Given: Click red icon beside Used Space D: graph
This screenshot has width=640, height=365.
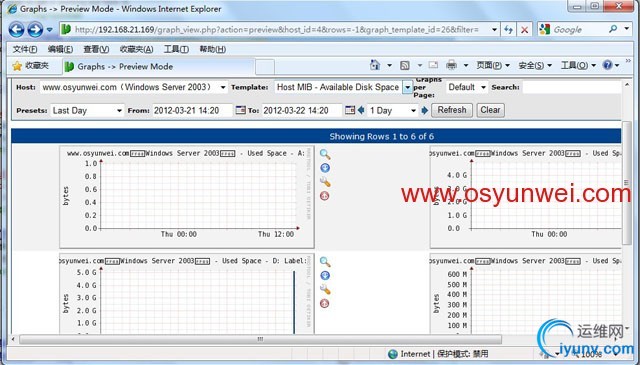Looking at the screenshot, I should (x=325, y=303).
